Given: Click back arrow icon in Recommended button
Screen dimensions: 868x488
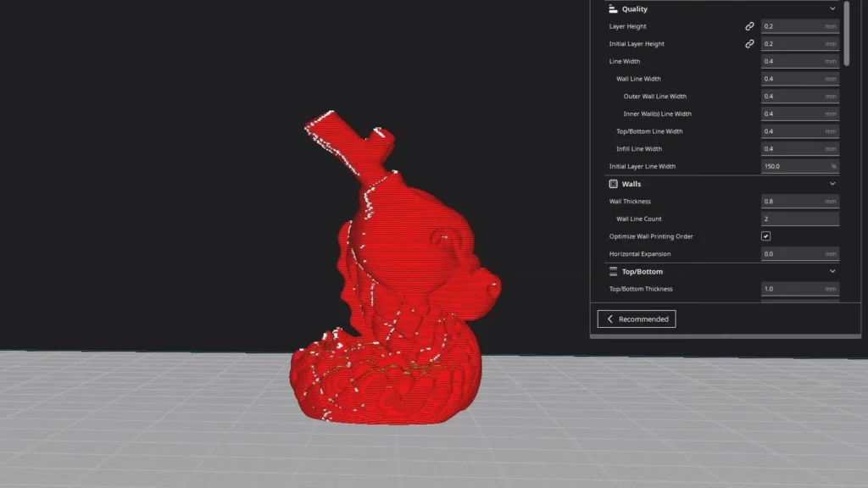Looking at the screenshot, I should pyautogui.click(x=610, y=319).
